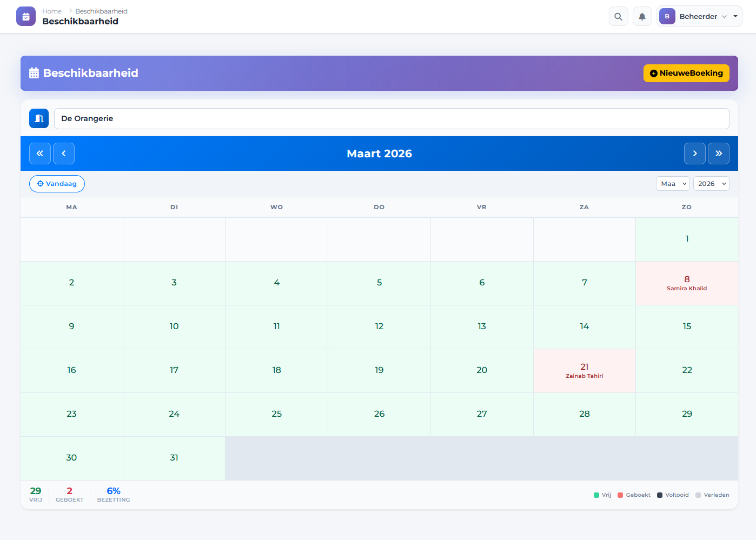Open the year dropdown showing 2026
The height and width of the screenshot is (540, 756).
711,183
